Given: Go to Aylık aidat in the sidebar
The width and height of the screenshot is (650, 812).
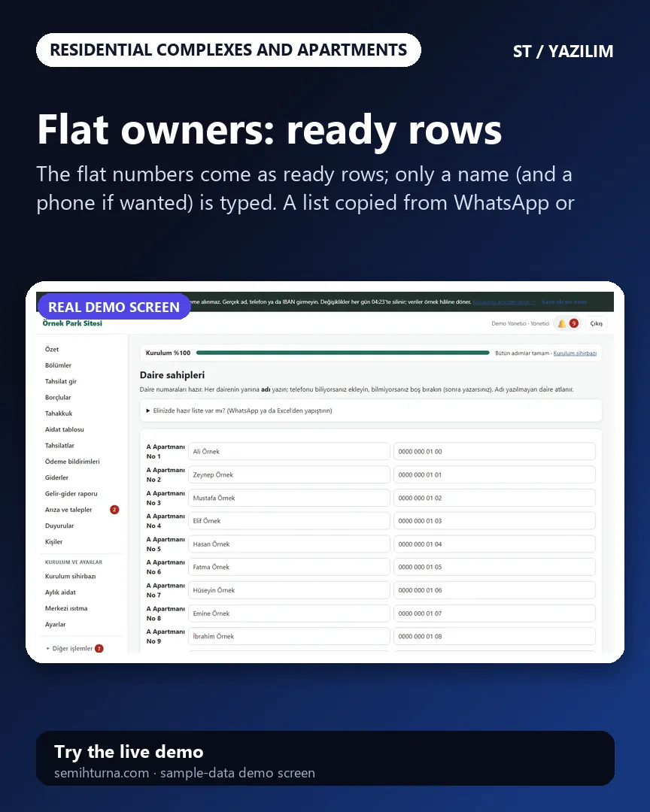Looking at the screenshot, I should (60, 592).
